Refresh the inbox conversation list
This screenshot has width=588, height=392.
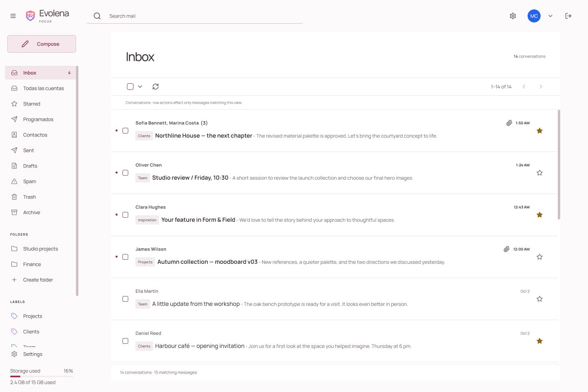(156, 87)
